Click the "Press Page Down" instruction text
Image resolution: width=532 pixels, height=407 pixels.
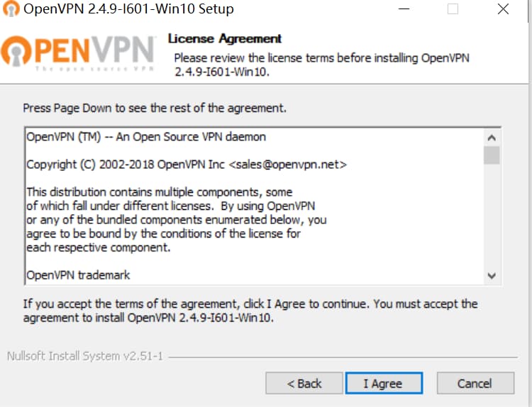pyautogui.click(x=155, y=108)
